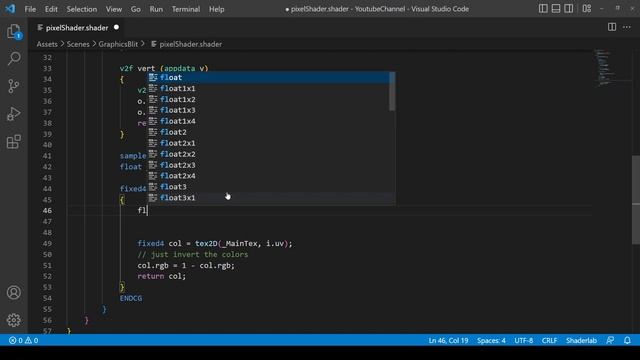This screenshot has width=640, height=360.
Task: Open editor More Actions ellipsis
Action: tap(627, 27)
